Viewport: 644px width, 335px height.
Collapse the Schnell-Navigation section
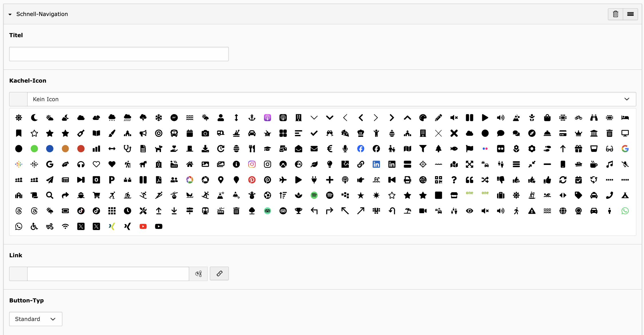10,14
